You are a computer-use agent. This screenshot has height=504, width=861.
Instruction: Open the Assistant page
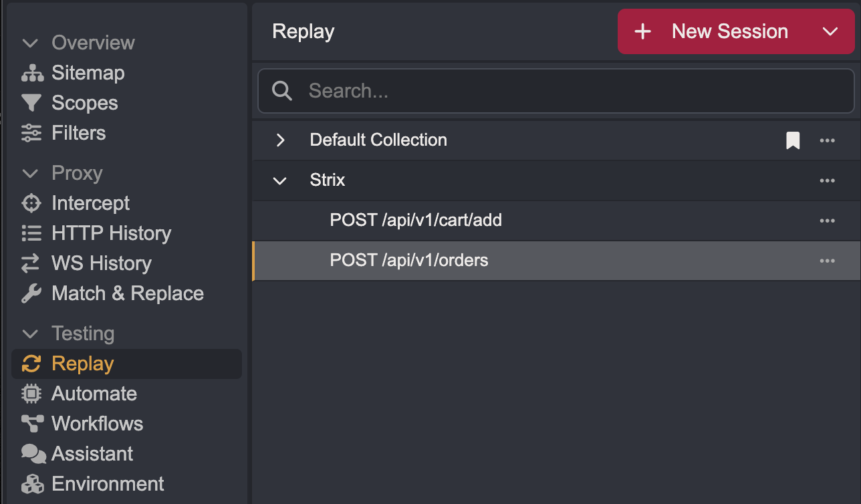click(x=92, y=454)
